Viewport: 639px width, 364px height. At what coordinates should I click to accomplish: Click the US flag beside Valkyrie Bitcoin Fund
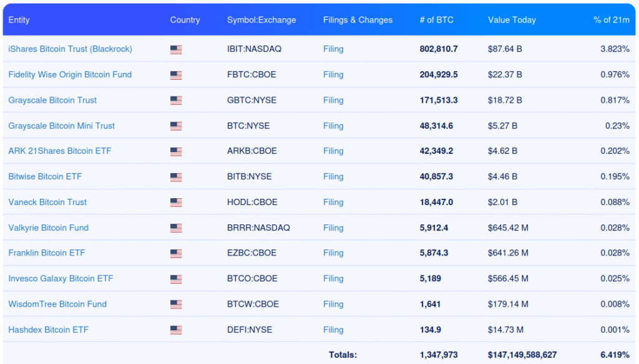(x=176, y=228)
